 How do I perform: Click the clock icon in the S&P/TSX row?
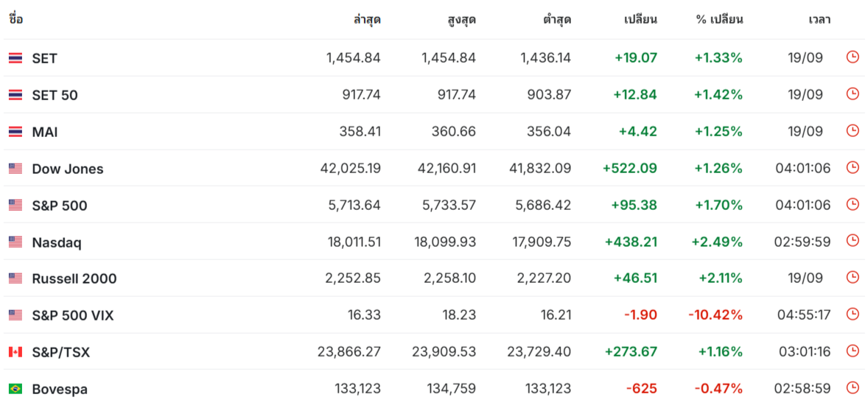pos(853,350)
